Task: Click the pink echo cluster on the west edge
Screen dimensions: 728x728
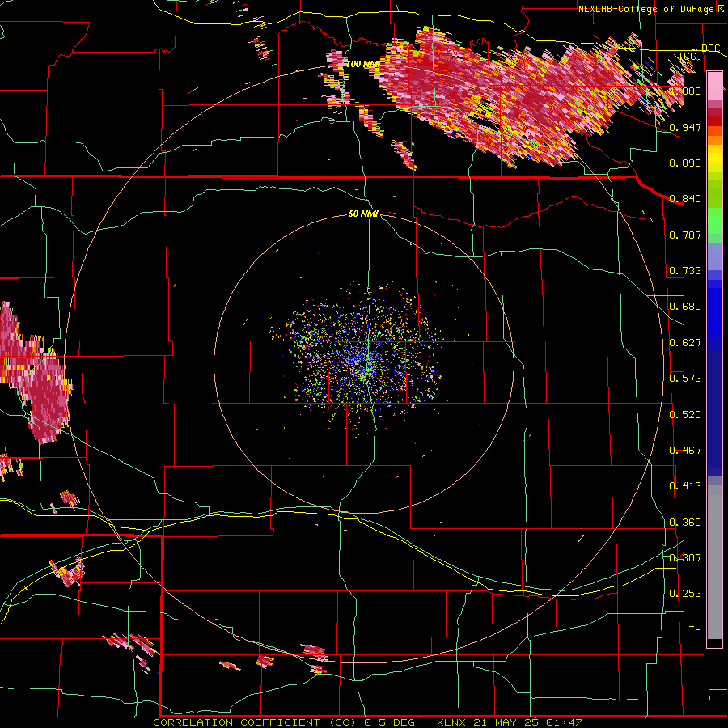Action: click(35, 374)
